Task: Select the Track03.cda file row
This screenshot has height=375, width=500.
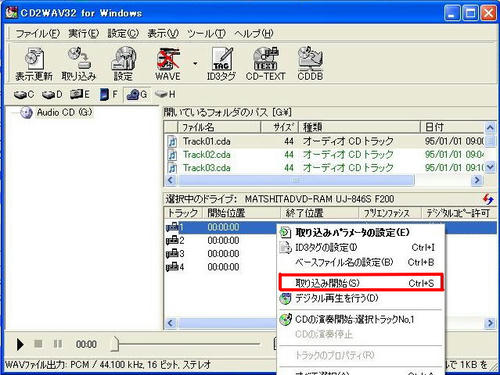Action: pyautogui.click(x=325, y=168)
